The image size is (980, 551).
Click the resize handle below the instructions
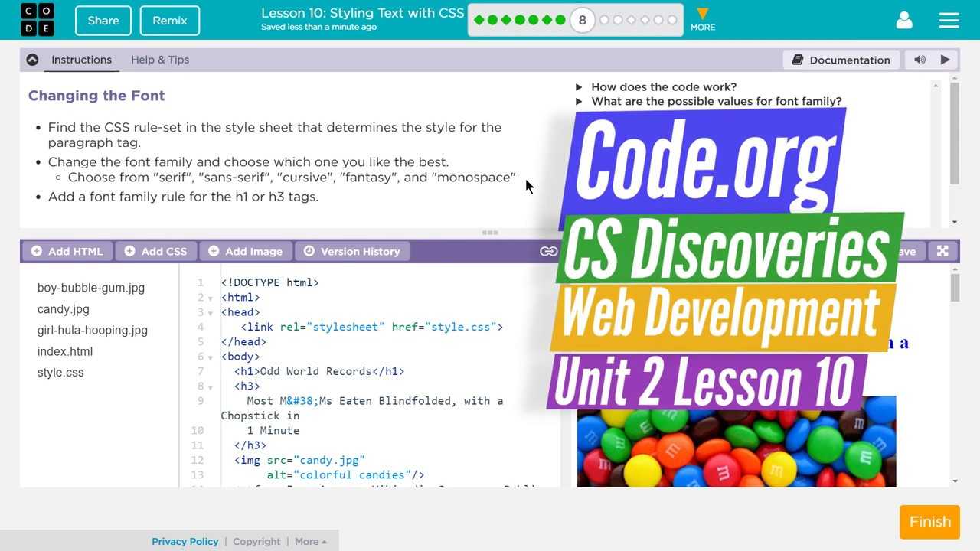490,233
